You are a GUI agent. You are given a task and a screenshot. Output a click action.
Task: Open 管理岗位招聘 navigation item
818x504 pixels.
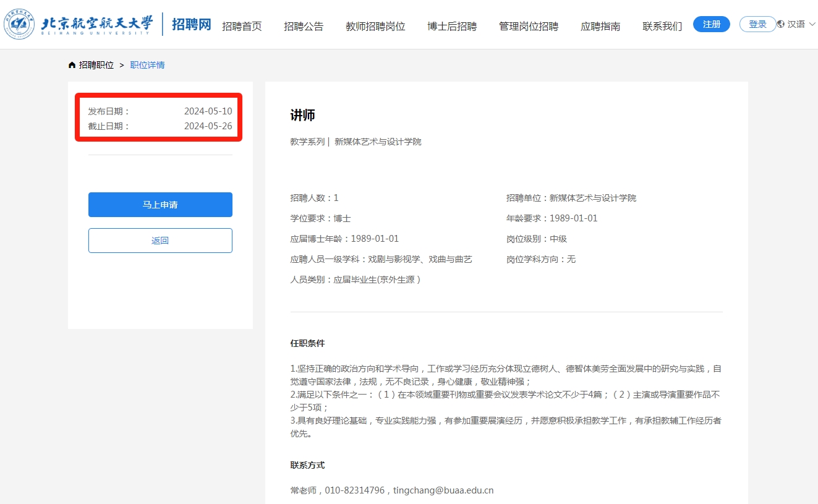(529, 26)
